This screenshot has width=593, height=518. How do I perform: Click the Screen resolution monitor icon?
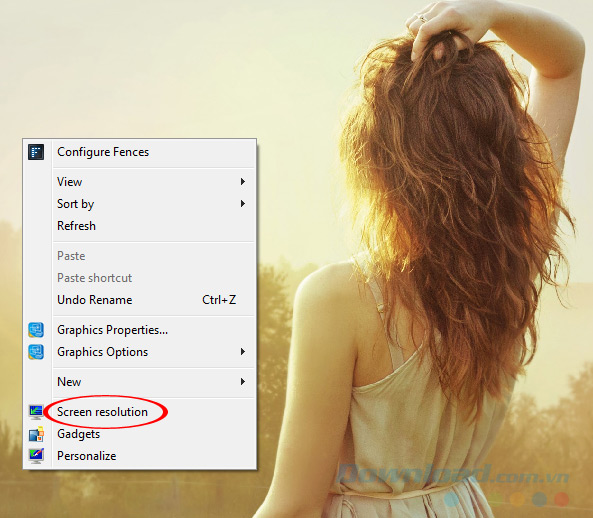[x=36, y=412]
